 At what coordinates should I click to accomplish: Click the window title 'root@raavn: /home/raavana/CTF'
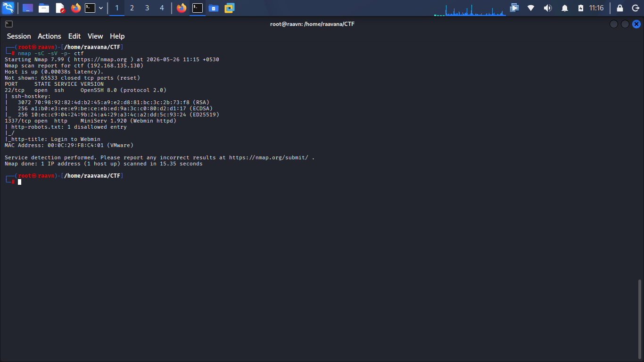312,24
